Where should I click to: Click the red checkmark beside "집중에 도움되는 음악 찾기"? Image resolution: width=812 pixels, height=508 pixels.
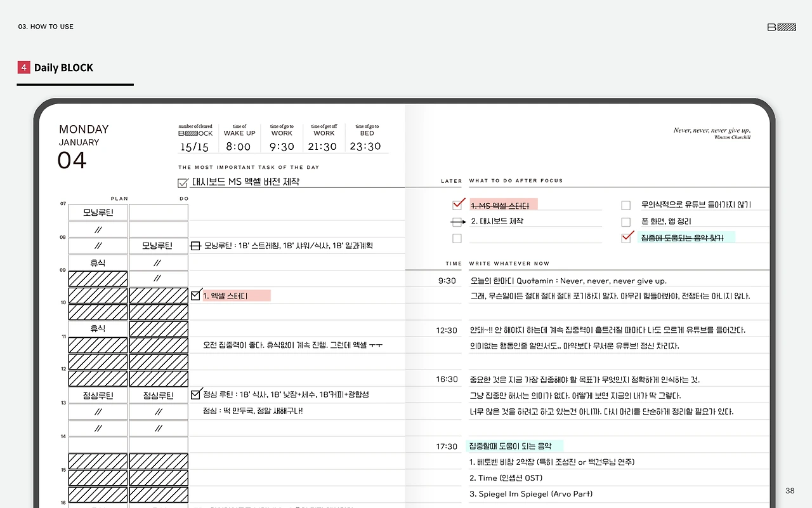point(625,237)
